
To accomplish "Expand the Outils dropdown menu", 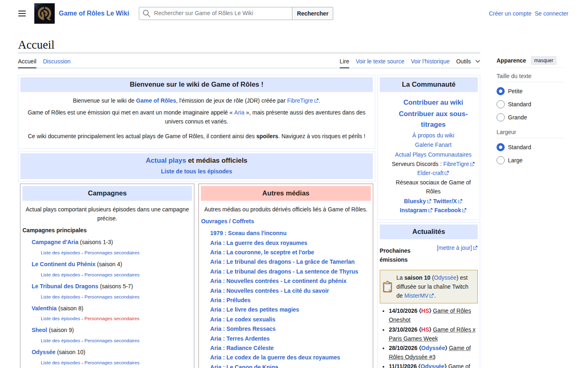I will pyautogui.click(x=468, y=61).
